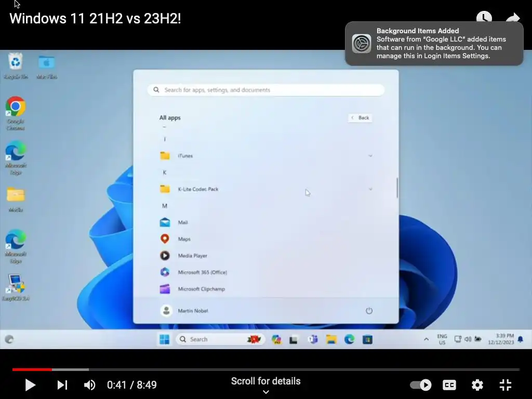Click the EasyBCD desktop shortcut

(x=16, y=288)
